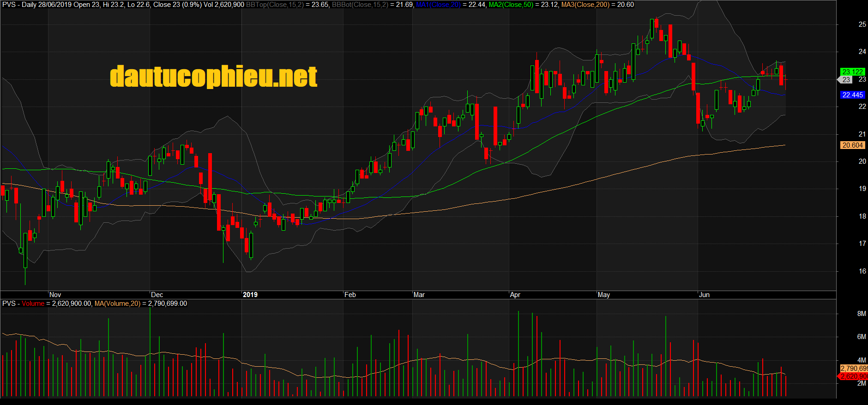Click the 'PVS - Daily 28/06/2019' chart title

coord(37,5)
